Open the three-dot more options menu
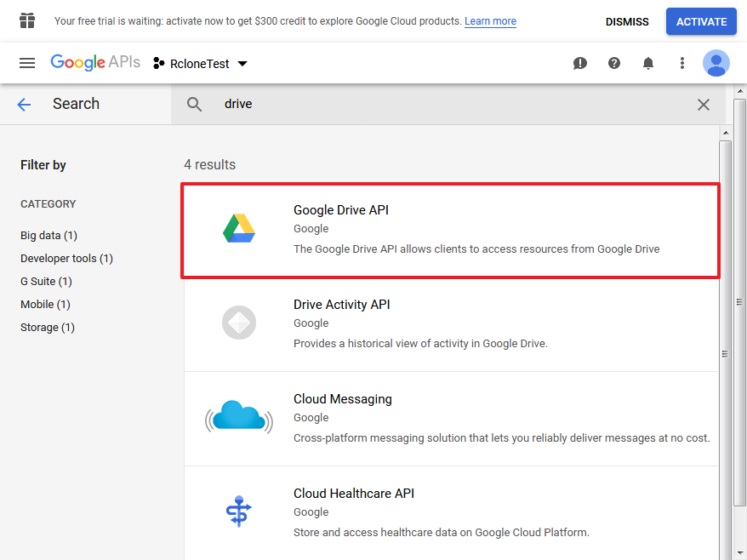The width and height of the screenshot is (747, 560). click(682, 63)
